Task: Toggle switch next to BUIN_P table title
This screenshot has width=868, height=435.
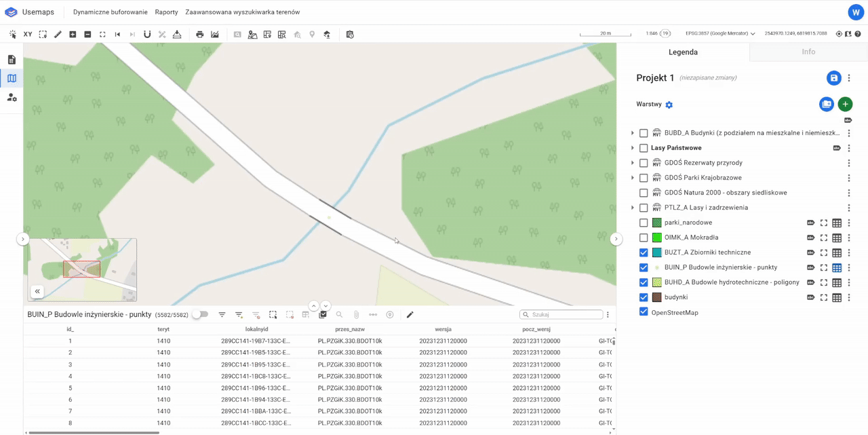Action: pyautogui.click(x=199, y=315)
